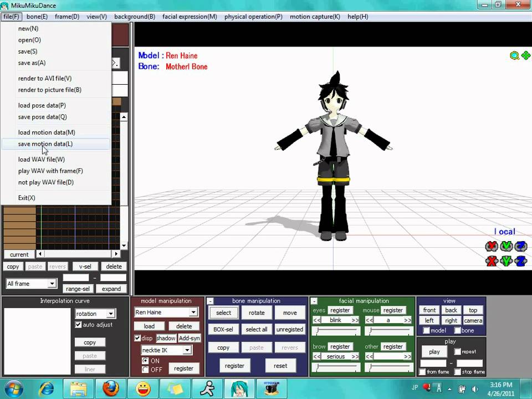The image size is (532, 399).
Task: Choose load motion data(M) menu entry
Action: (x=56, y=132)
